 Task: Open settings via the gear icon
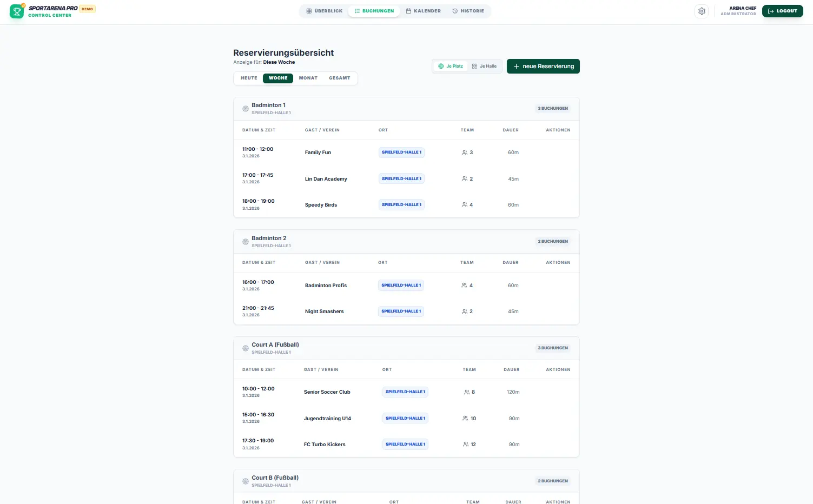tap(702, 11)
